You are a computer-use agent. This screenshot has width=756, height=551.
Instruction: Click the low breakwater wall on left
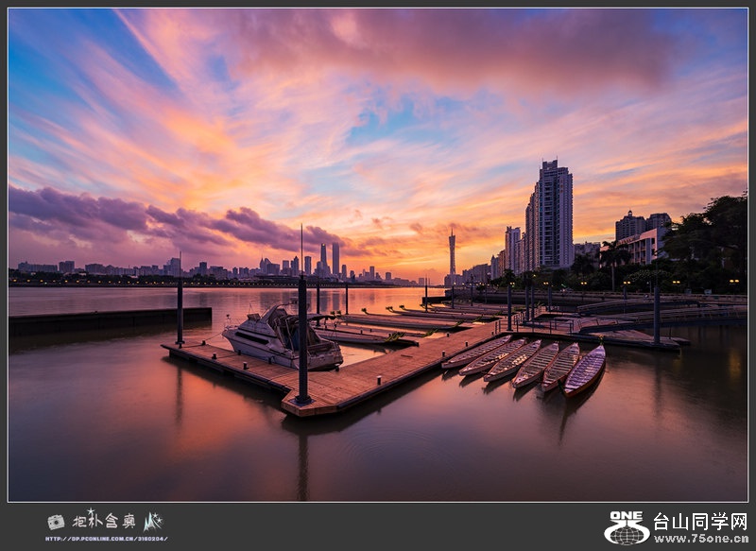pos(104,320)
